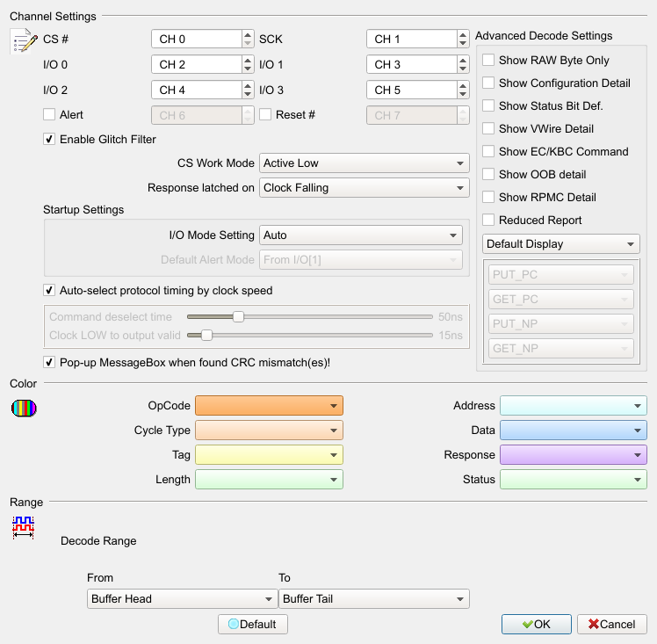
Task: Click the rainbow Color section icon
Action: 24,409
